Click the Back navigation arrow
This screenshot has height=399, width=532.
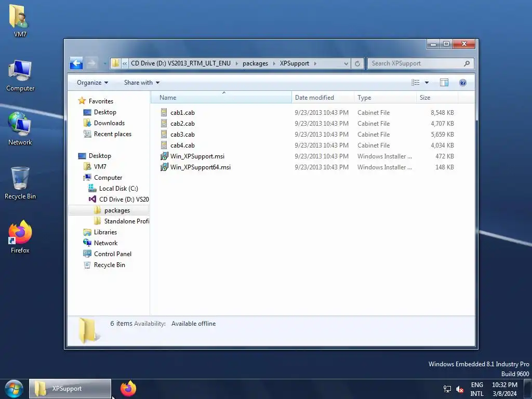click(x=76, y=63)
